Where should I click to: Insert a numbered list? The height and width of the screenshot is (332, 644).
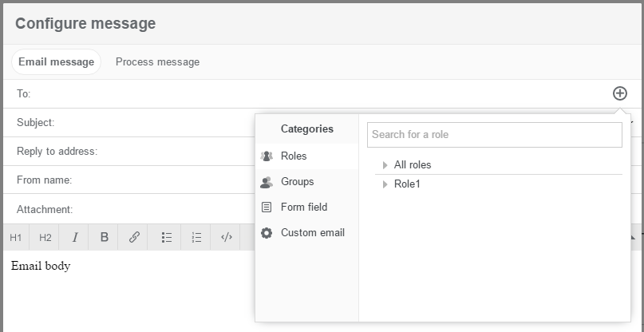coord(196,237)
